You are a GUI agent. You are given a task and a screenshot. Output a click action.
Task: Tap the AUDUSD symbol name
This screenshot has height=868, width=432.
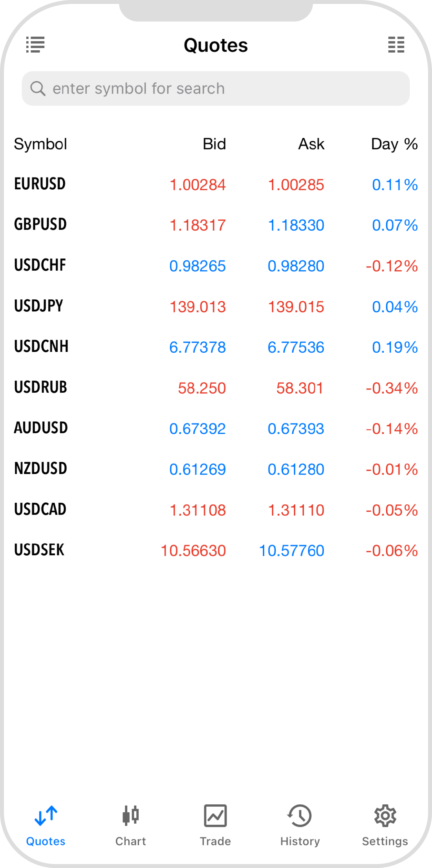pos(41,428)
